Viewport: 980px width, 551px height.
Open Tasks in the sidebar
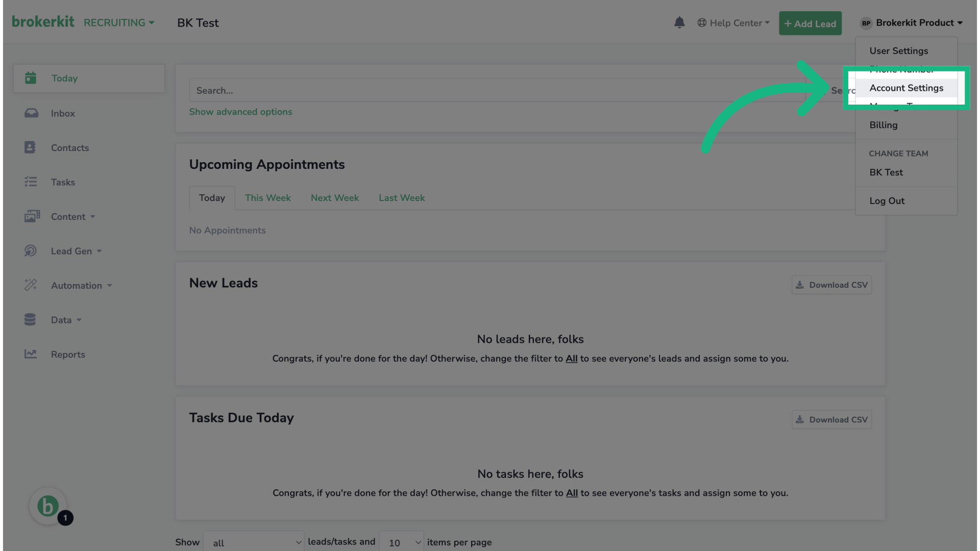[x=89, y=182]
